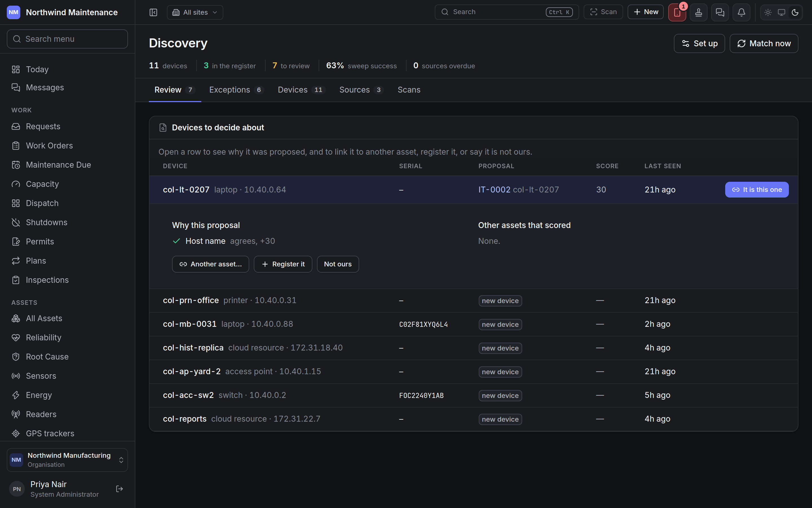Open Maintenance Due in the sidebar
812x508 pixels.
[67, 165]
